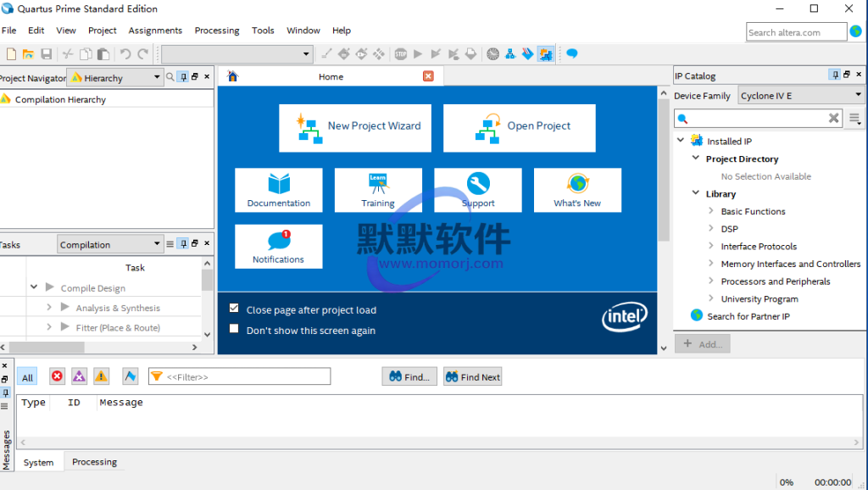Uncheck Close page after project load
Screen dimensions: 868x490
click(x=234, y=309)
